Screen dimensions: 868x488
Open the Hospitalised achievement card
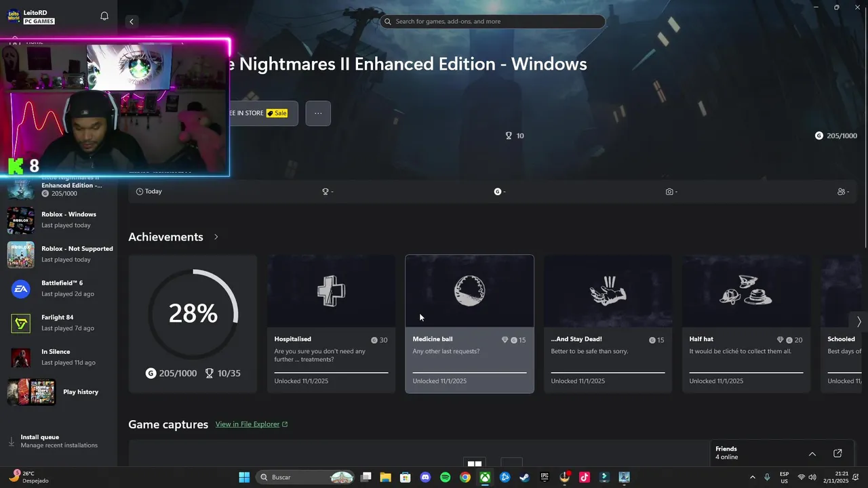point(331,324)
